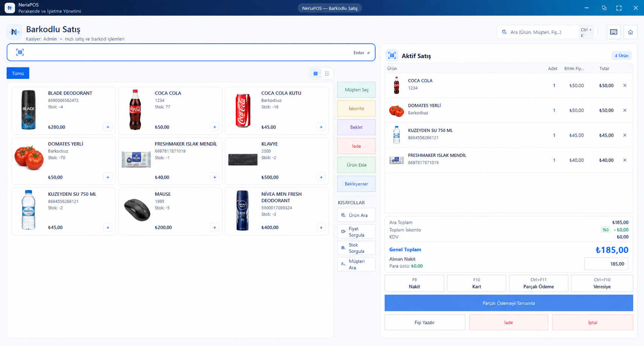Select the Tümü category tab
The width and height of the screenshot is (644, 346).
[x=18, y=73]
